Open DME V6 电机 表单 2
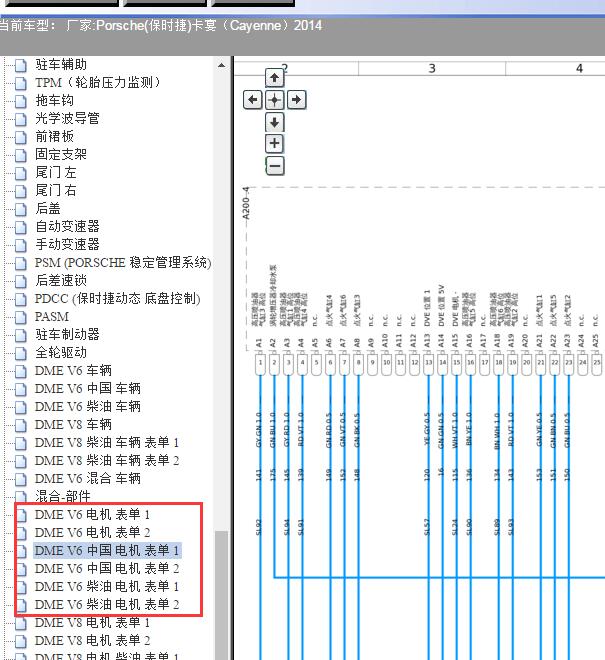 tap(93, 532)
